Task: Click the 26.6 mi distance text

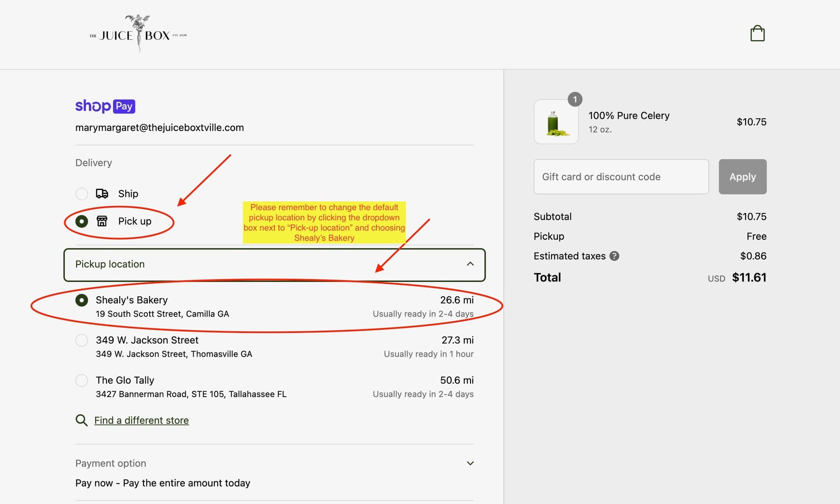Action: [x=457, y=300]
